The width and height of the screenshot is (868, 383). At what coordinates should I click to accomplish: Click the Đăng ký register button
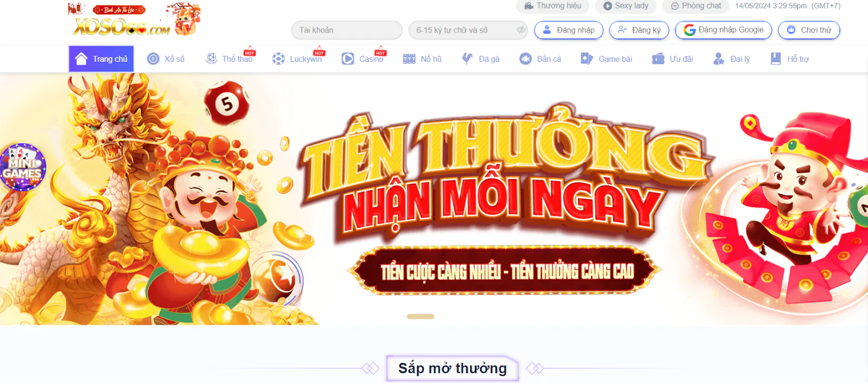[639, 30]
